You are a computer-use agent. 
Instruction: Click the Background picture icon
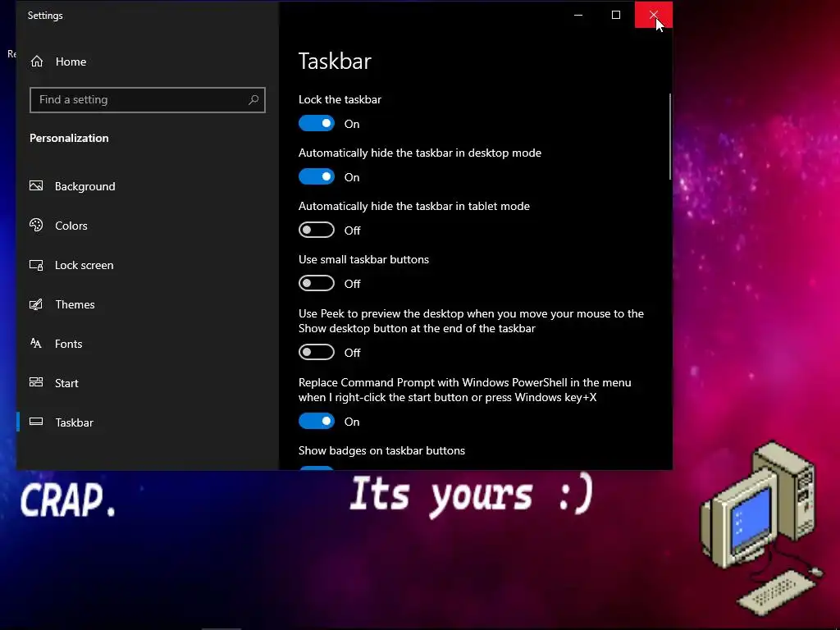click(x=36, y=186)
